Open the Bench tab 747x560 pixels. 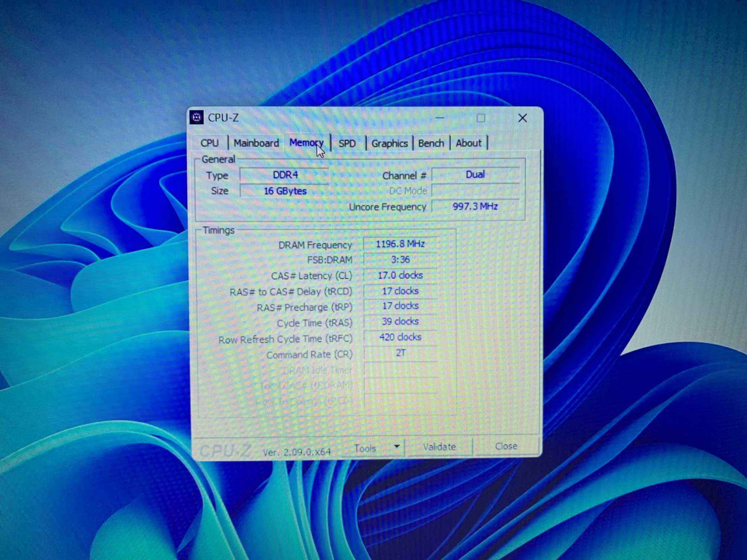[431, 143]
